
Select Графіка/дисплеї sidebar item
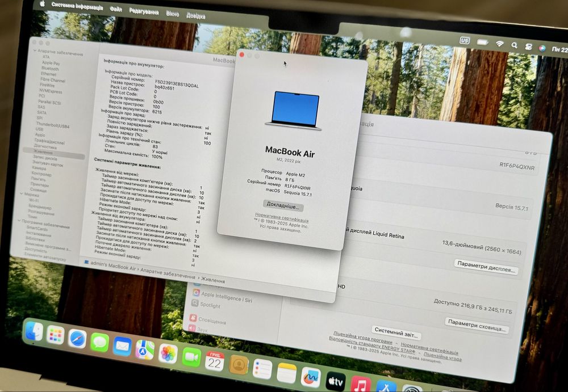tap(49, 141)
